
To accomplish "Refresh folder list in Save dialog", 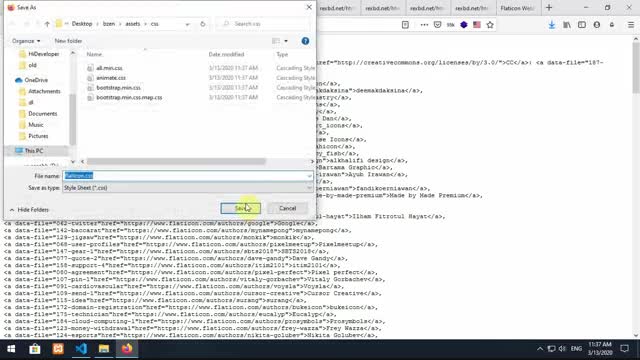I will tap(202, 24).
